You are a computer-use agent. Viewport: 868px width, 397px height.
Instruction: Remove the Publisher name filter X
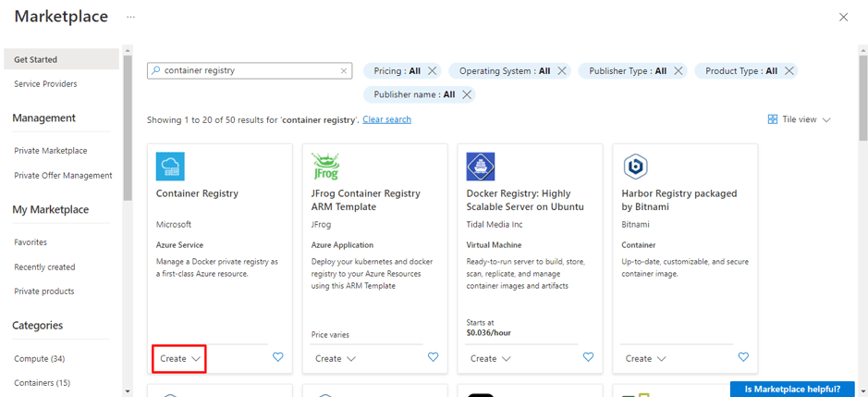click(467, 94)
